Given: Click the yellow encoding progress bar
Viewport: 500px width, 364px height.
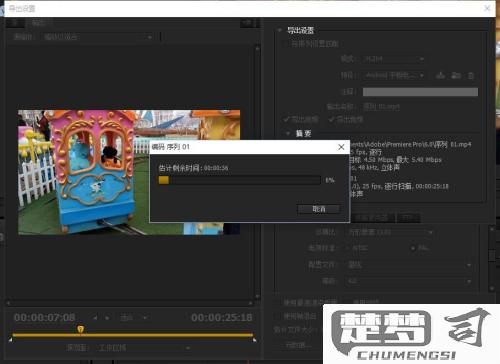Looking at the screenshot, I should 240,180.
